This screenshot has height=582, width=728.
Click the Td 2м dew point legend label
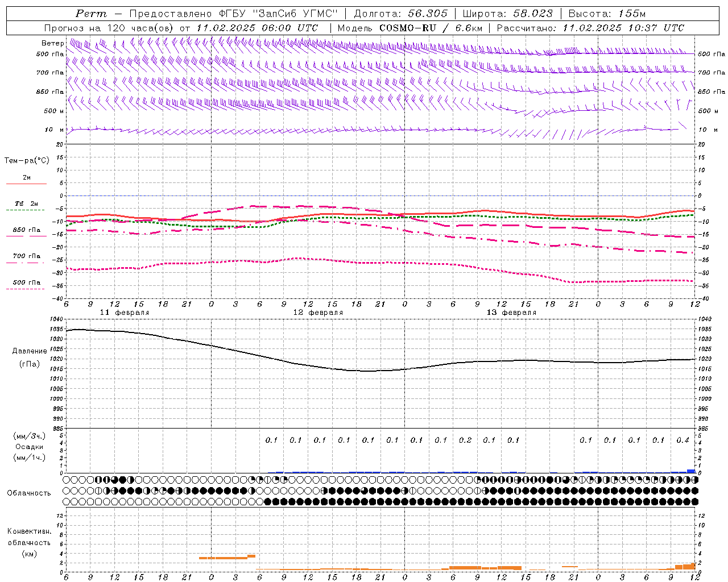(x=27, y=203)
